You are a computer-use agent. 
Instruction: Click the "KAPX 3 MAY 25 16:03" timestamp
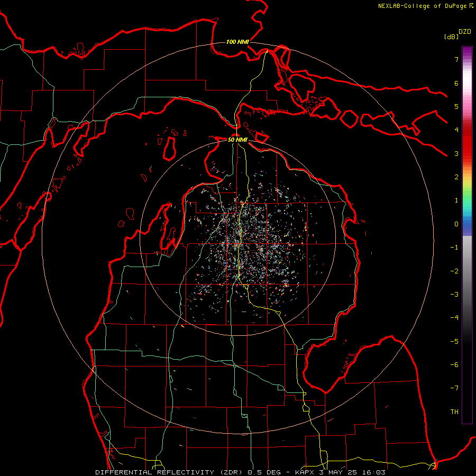[340, 472]
